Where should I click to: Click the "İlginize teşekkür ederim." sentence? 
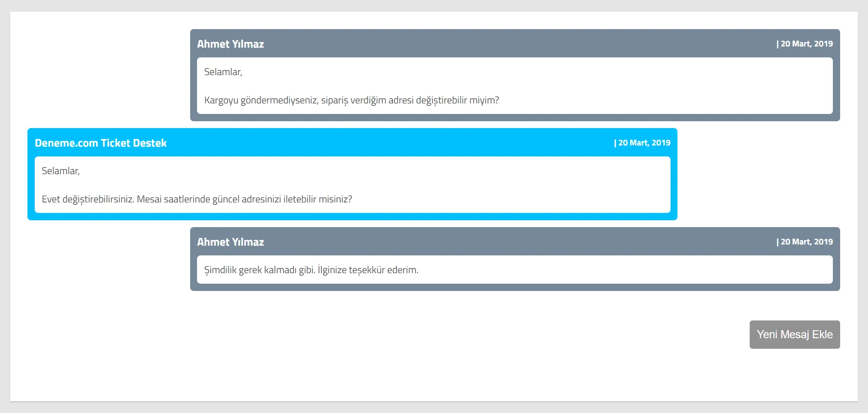click(368, 270)
